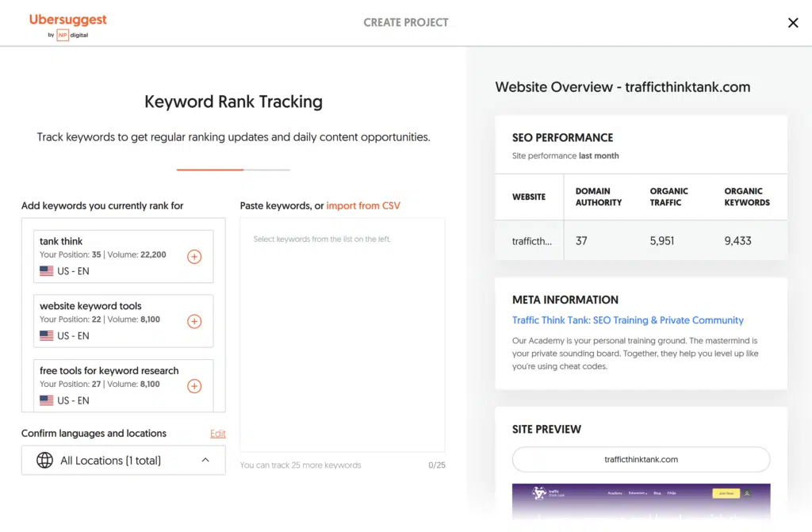Screen dimensions: 812x532
Task: Add 'free tools for keyword research' plus icon
Action: [x=194, y=386]
